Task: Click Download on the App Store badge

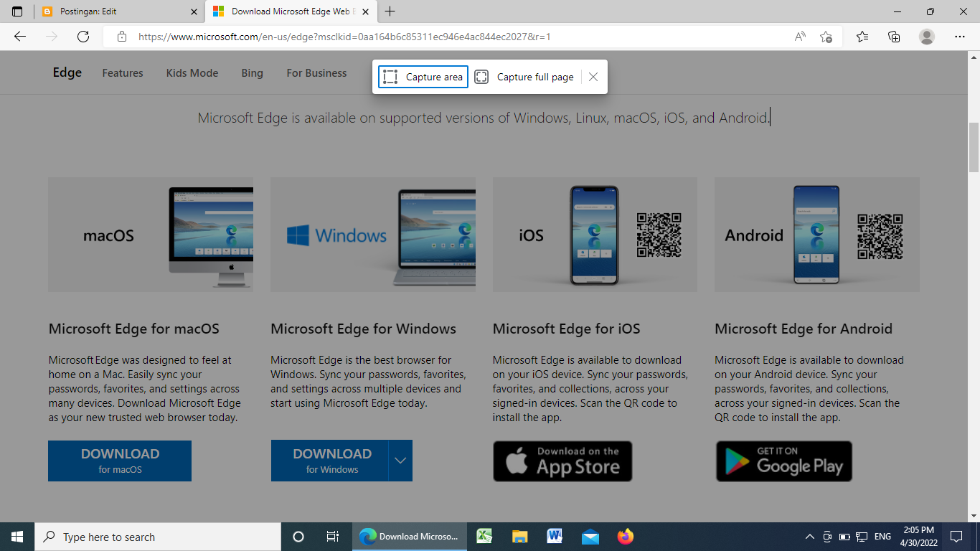Action: (562, 461)
